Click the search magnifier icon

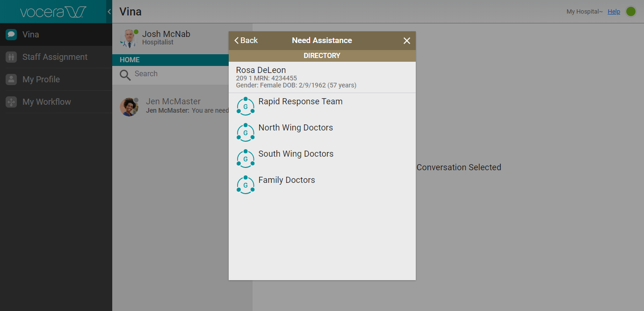click(x=125, y=75)
